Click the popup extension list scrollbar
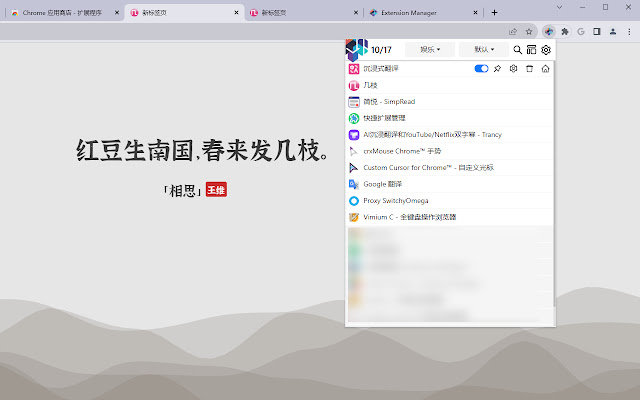640x400 pixels. click(554, 184)
